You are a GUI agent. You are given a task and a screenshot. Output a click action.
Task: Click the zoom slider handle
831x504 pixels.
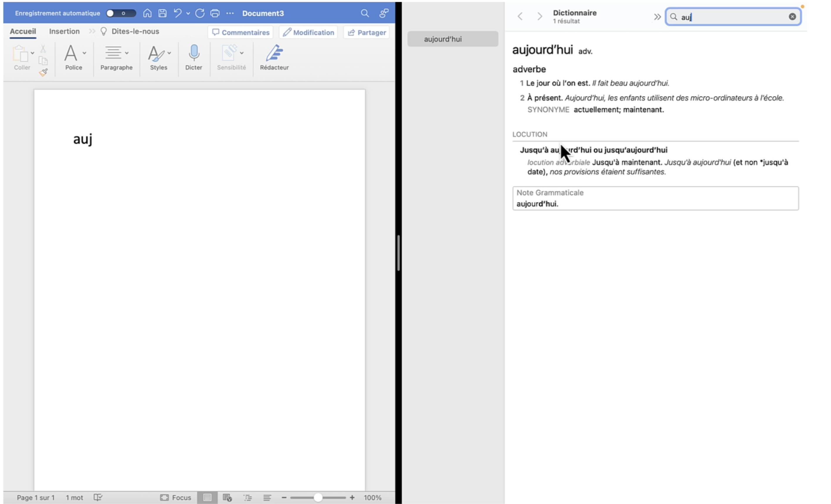click(318, 498)
